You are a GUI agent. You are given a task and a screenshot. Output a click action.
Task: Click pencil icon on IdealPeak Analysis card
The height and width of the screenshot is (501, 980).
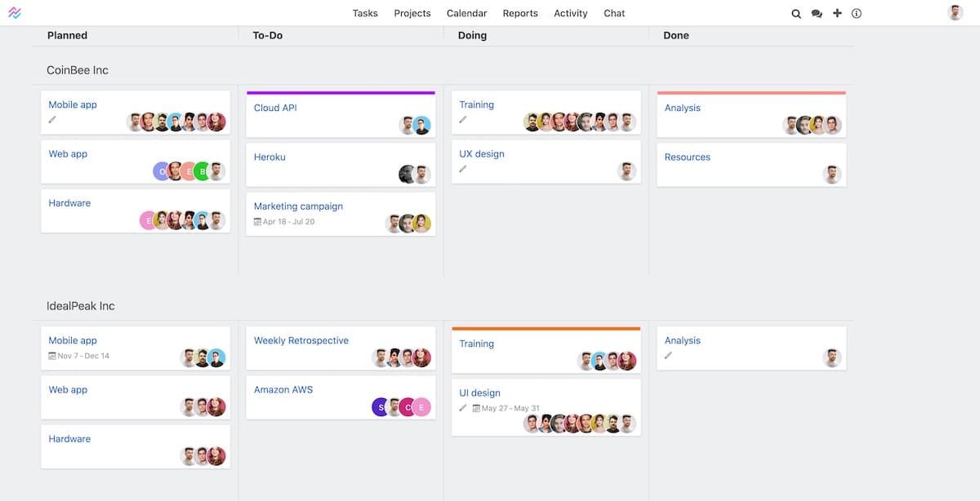point(669,356)
